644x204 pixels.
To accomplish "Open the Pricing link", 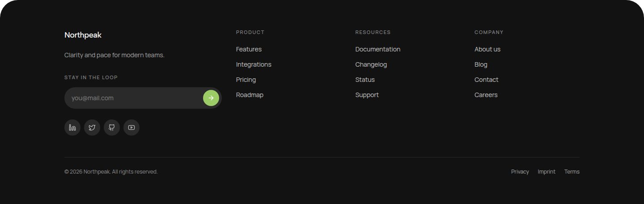I will point(246,80).
